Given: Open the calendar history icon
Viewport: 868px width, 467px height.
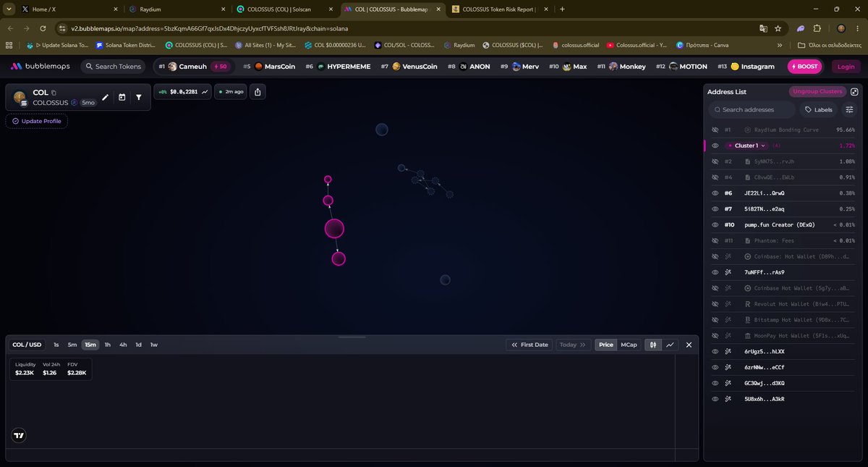Looking at the screenshot, I should tap(122, 97).
